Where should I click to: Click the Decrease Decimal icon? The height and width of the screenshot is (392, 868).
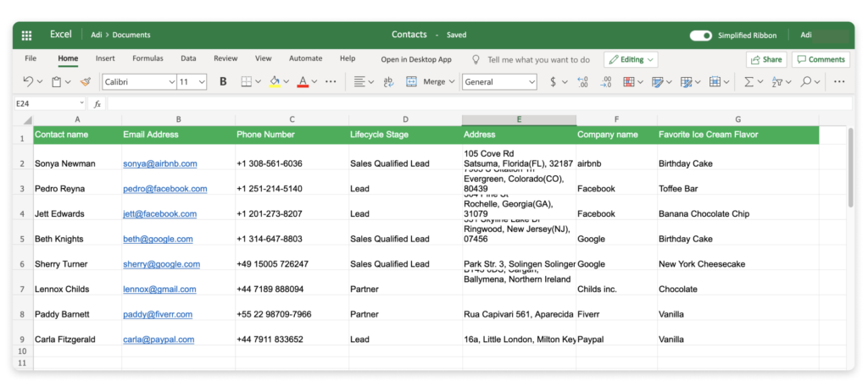[x=605, y=82]
